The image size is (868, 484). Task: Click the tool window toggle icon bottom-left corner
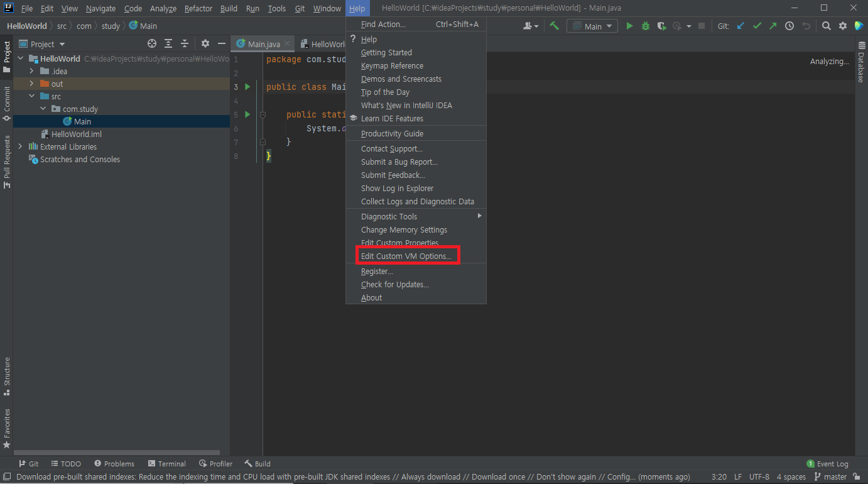[x=7, y=477]
